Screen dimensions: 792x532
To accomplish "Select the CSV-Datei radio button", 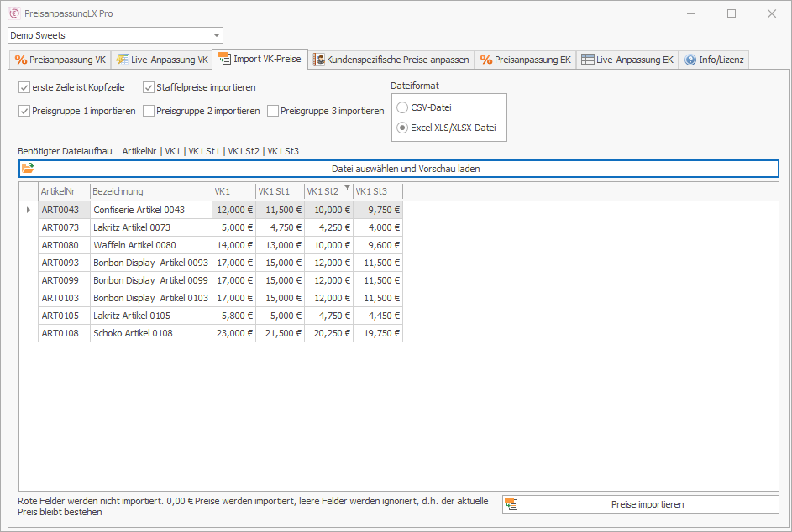I will (x=403, y=107).
